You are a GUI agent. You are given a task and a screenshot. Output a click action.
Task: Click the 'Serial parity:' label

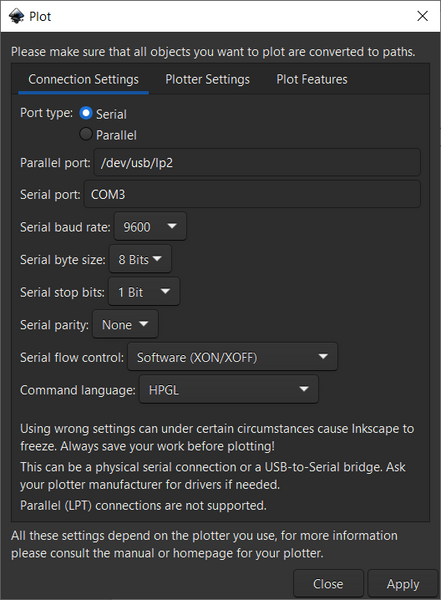pyautogui.click(x=54, y=325)
